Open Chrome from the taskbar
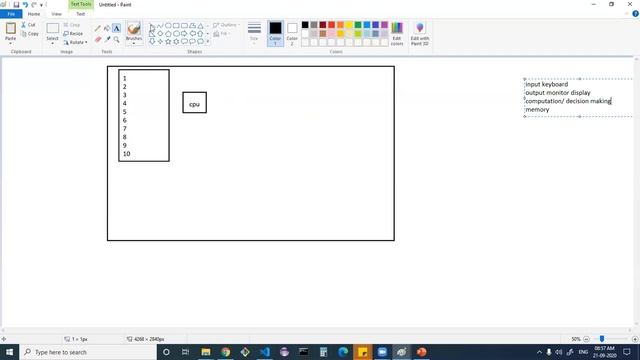640x360 pixels. pyautogui.click(x=225, y=352)
